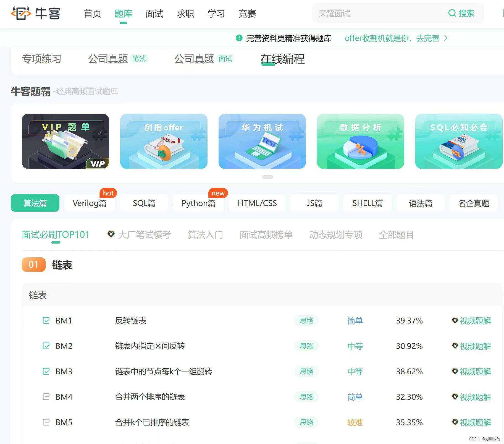Select the SQL篇 category tab
Viewport: 504px width, 444px height.
144,203
